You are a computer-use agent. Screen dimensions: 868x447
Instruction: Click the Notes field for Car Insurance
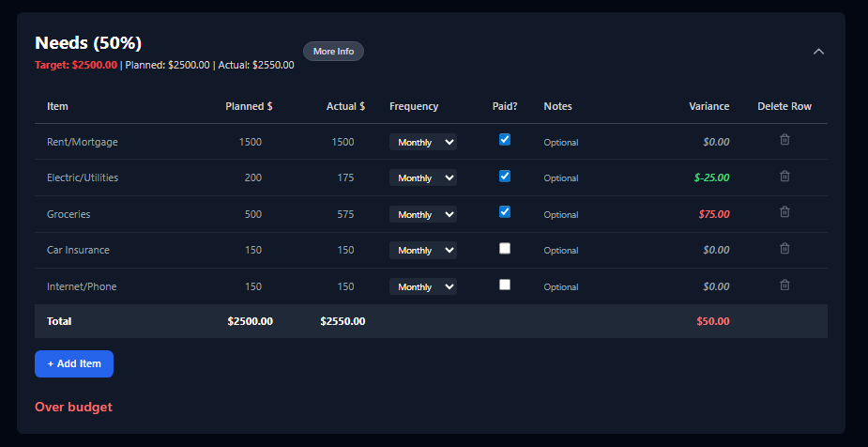(x=587, y=251)
